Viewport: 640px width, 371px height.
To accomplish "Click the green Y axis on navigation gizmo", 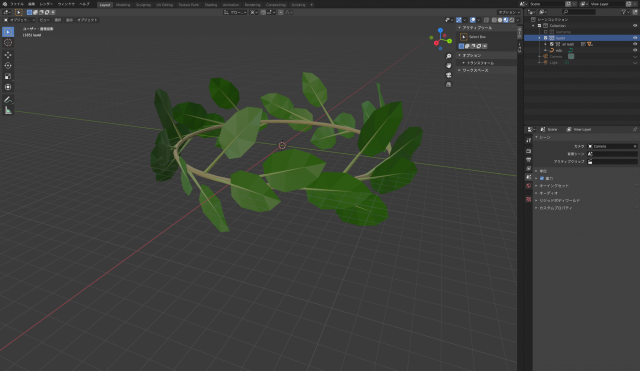I will tap(449, 41).
